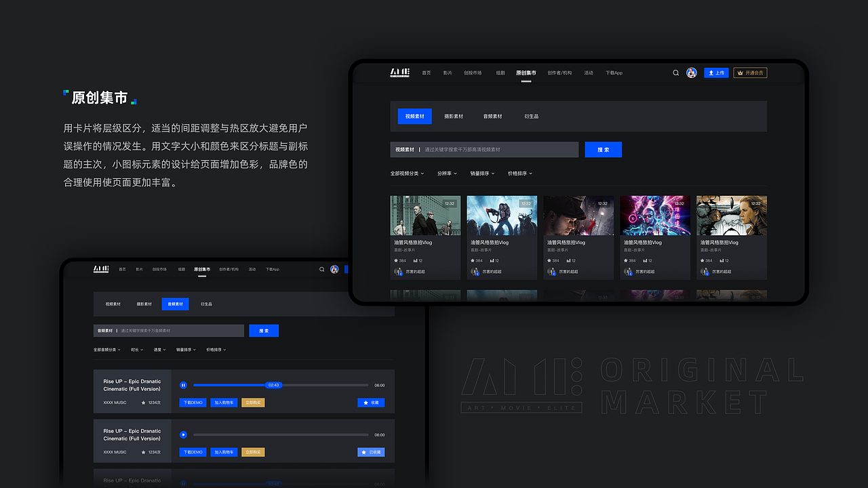868x488 pixels.
Task: Click 立即购买 on the track marked 已收藏
Action: [253, 452]
